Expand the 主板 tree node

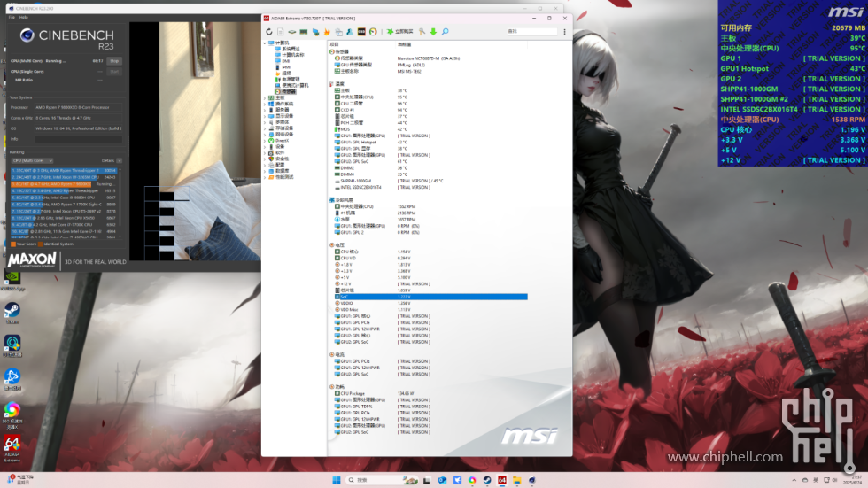(265, 98)
